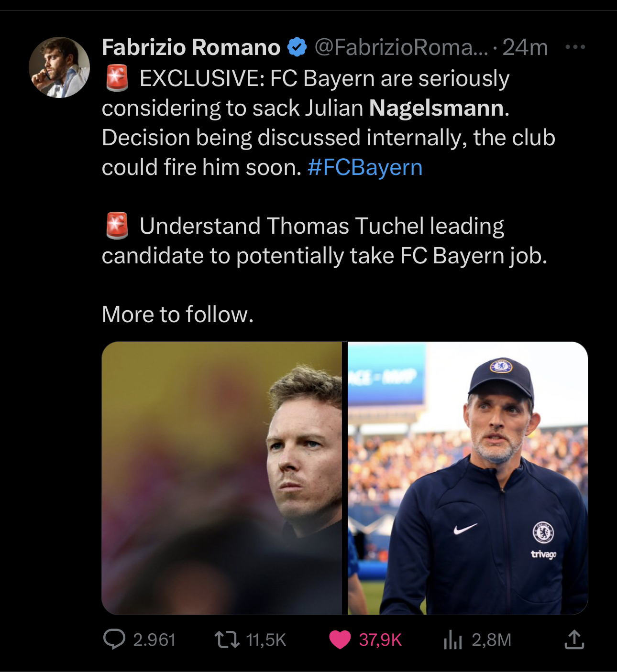Click the view analytics bar chart icon

[x=452, y=639]
